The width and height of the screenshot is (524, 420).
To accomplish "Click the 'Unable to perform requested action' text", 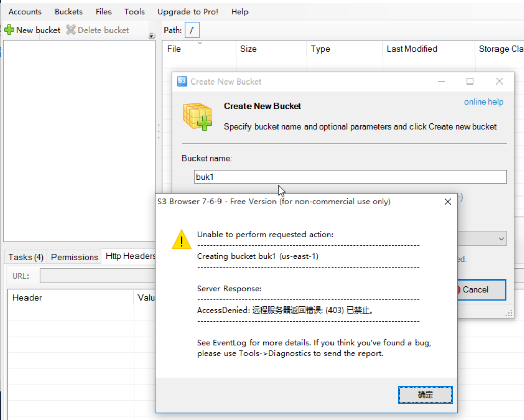I will pyautogui.click(x=265, y=235).
